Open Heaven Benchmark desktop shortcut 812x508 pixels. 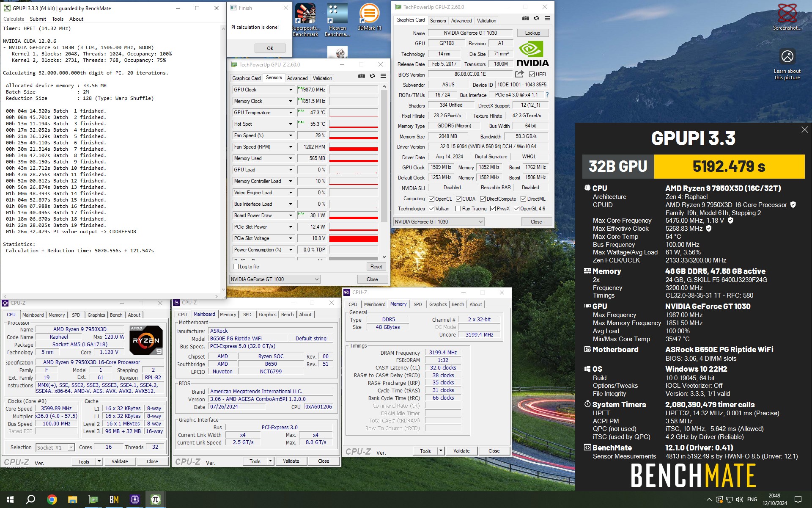pos(337,20)
